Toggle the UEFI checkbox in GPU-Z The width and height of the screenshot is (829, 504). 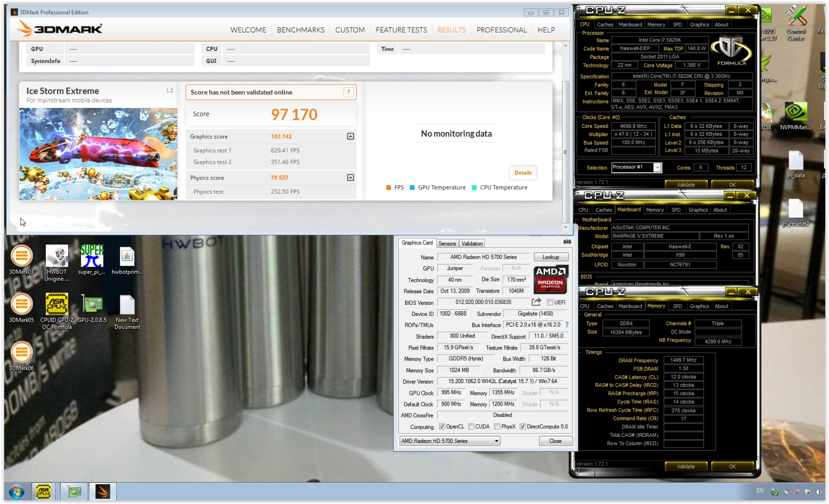tap(550, 302)
